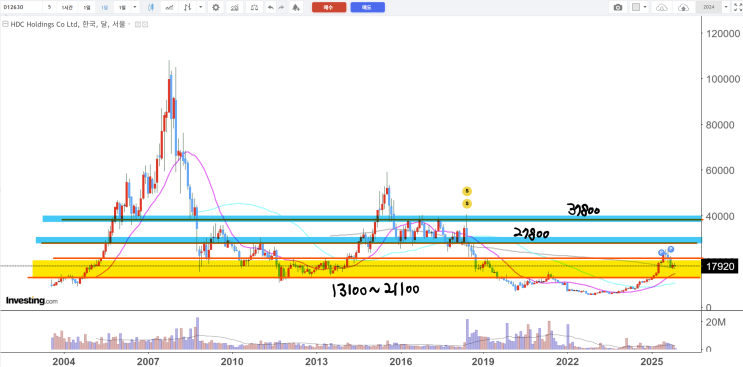743x367 pixels.
Task: Expand the chart style dropdown arrow
Action: [201, 7]
